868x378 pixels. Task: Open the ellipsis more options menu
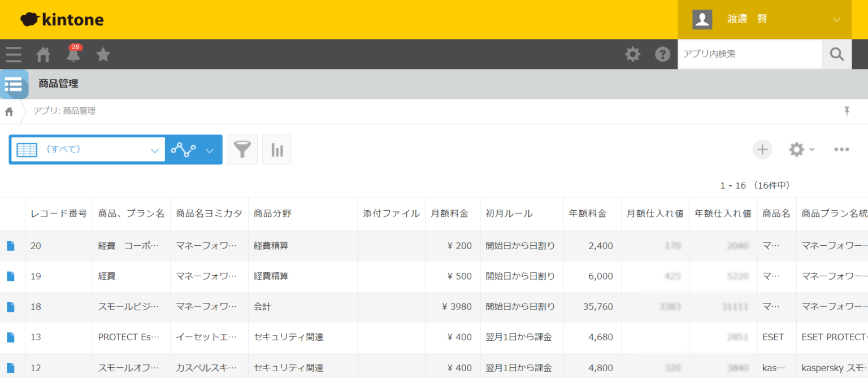point(841,149)
